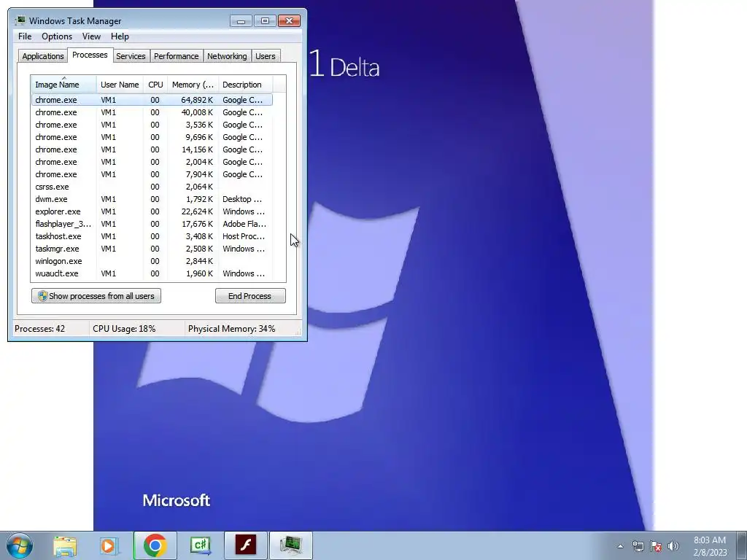The height and width of the screenshot is (560, 747).
Task: Switch to the Users tab
Action: [266, 56]
